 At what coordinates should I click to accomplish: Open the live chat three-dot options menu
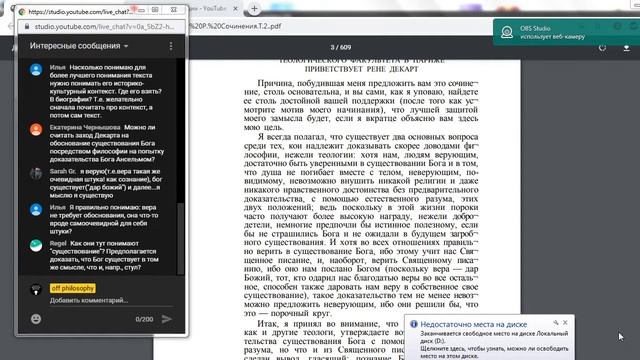pos(171,46)
